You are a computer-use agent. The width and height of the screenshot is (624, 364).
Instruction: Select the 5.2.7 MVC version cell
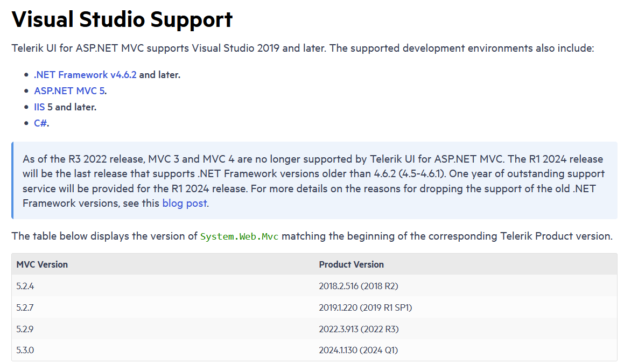(25, 307)
